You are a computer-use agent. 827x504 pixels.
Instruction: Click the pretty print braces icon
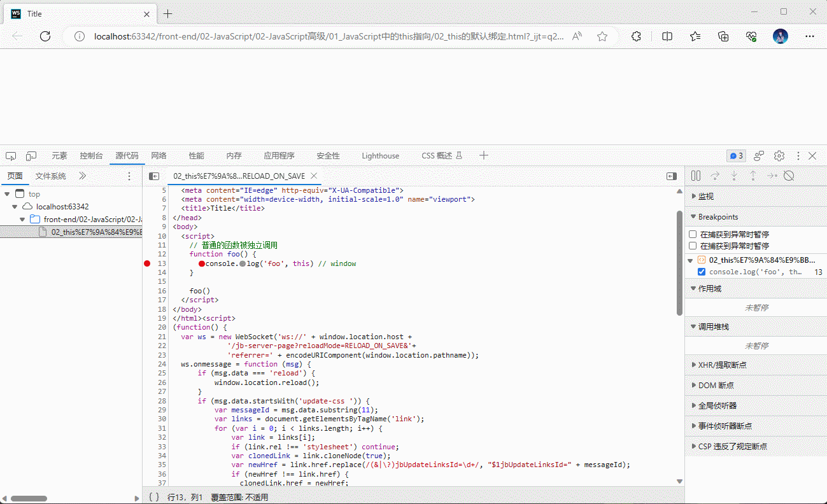point(153,497)
